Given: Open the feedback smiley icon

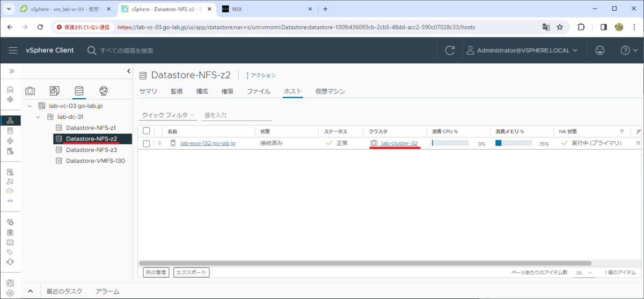Looking at the screenshot, I should (600, 50).
